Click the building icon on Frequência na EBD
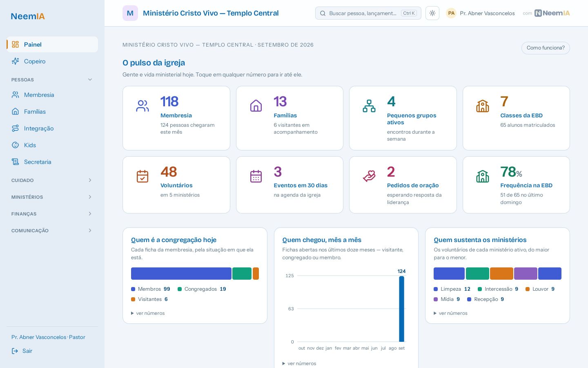 click(483, 176)
